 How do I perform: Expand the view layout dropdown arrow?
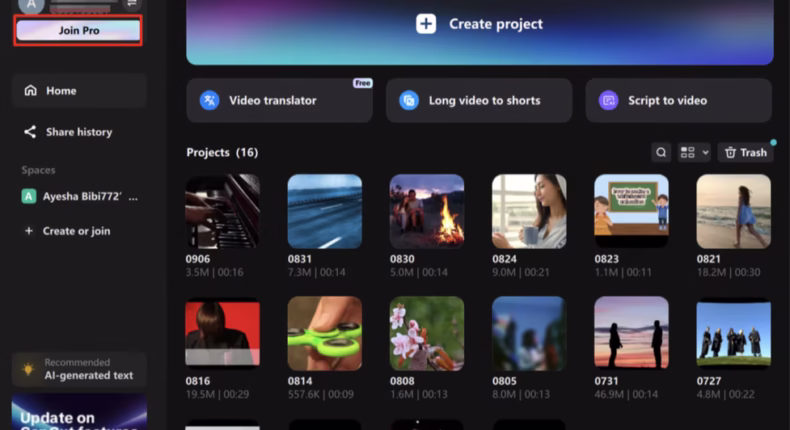click(705, 152)
